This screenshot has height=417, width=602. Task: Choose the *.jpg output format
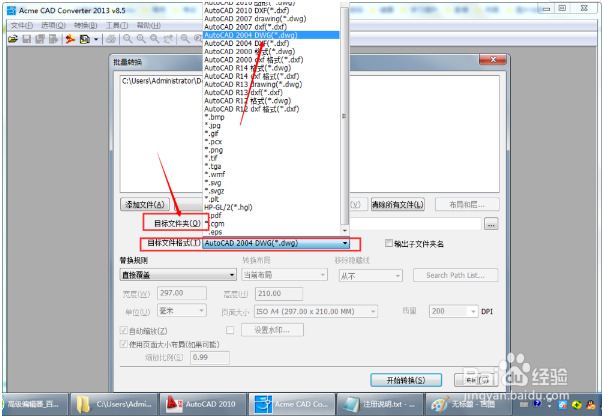coord(271,126)
